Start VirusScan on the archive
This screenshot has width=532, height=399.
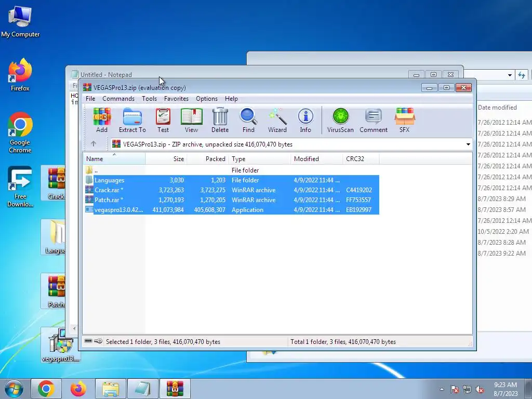340,120
